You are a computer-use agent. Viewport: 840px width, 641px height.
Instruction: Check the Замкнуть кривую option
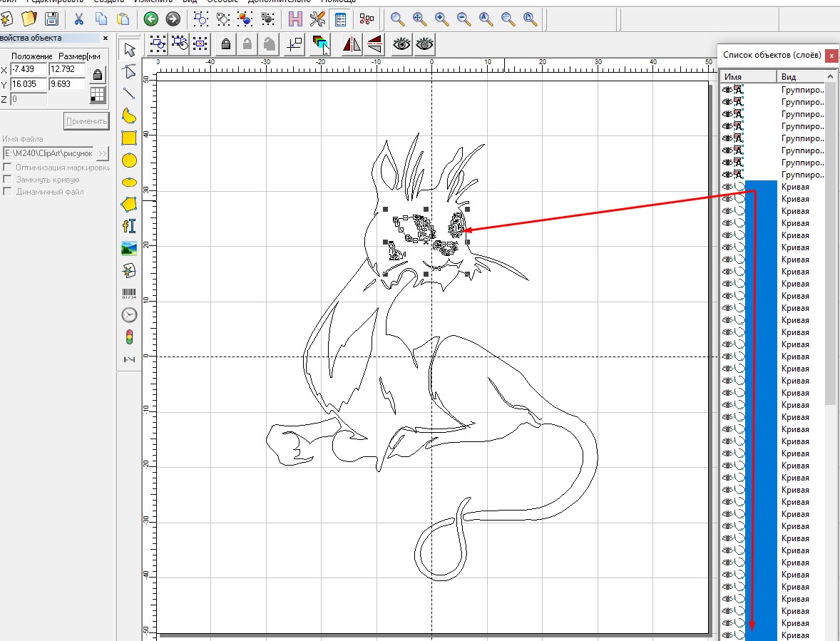(8, 180)
